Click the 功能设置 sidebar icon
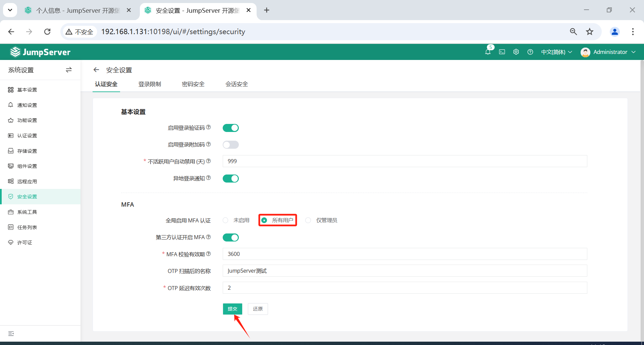 pos(11,120)
